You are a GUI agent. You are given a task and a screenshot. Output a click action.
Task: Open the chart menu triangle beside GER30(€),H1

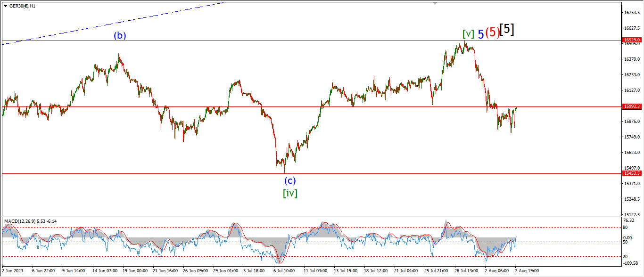coord(5,6)
